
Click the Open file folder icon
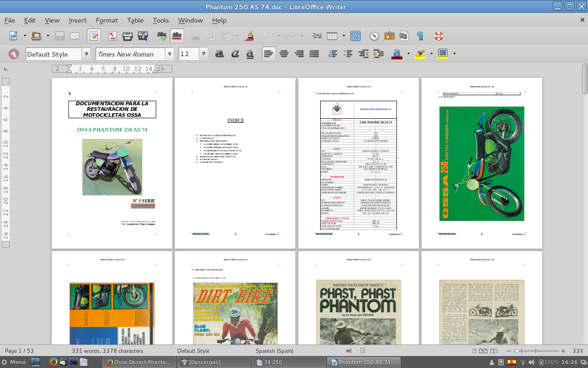tap(36, 35)
